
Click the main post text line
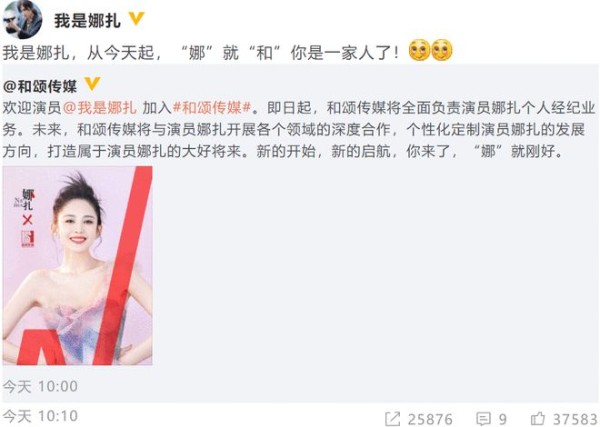click(x=201, y=52)
